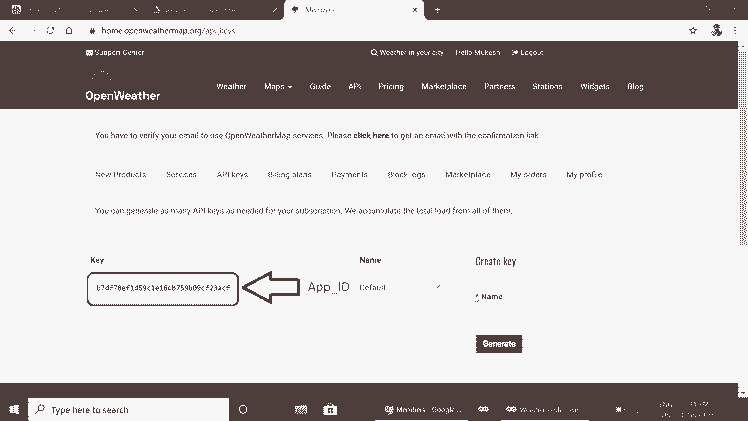Click the 'click here' email confirmation link
Viewport: 748px width, 421px height.
point(371,135)
